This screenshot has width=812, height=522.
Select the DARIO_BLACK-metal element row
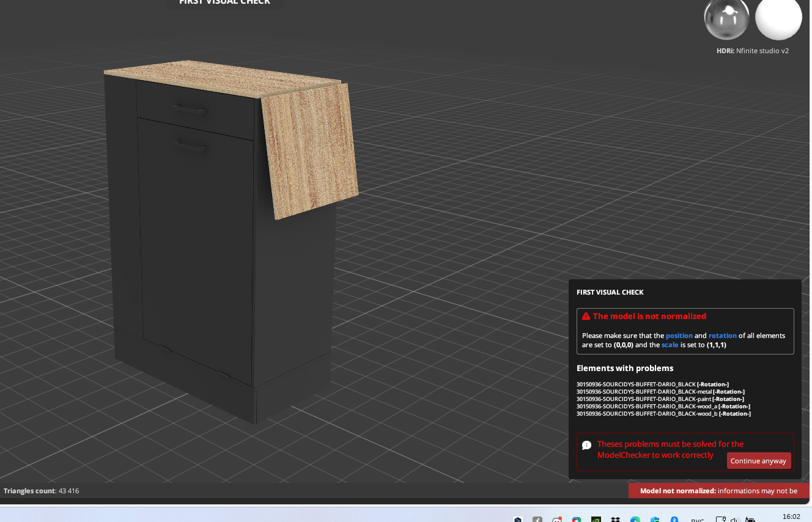pos(660,392)
